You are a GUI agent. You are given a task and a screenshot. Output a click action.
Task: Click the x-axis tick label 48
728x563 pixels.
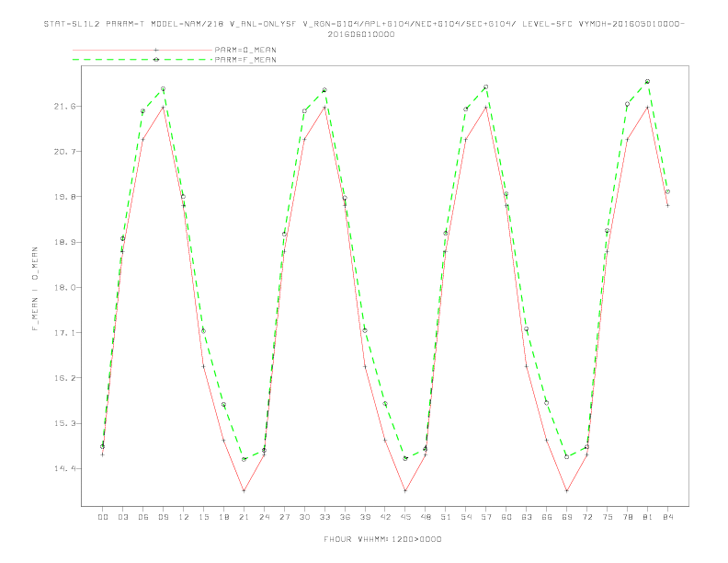[x=426, y=517]
